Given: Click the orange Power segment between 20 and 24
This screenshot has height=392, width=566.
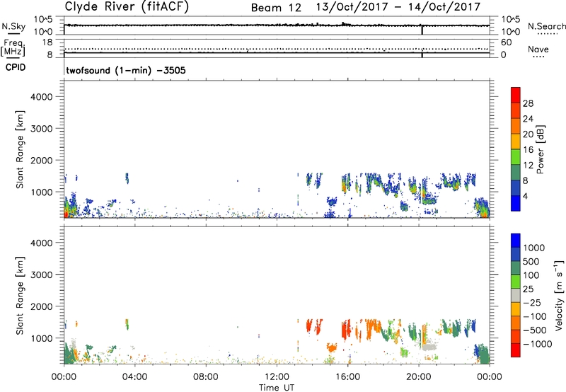Looking at the screenshot, I should click(x=516, y=126).
